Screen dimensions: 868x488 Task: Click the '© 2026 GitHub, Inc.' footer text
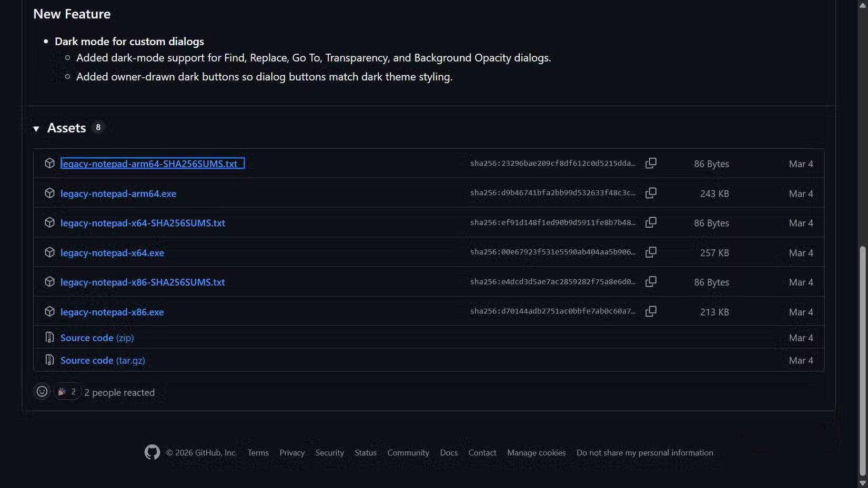coord(201,453)
